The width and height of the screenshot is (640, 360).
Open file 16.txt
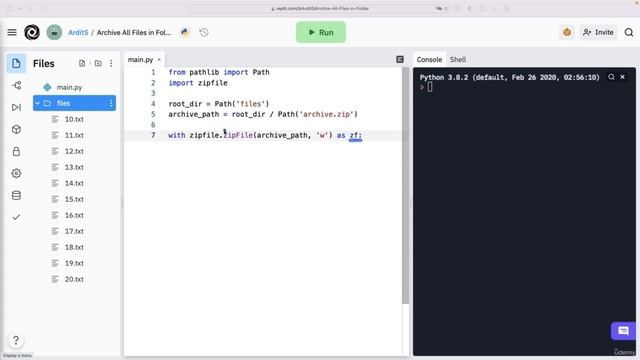[74, 215]
